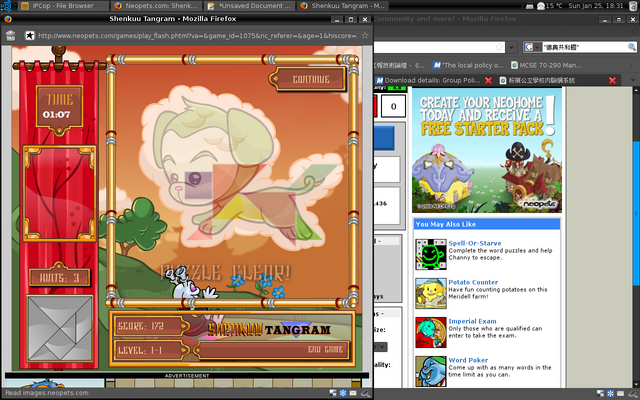Viewport: 640px width, 400px height.
Task: Open the "The local policy o..." bookmark
Action: pyautogui.click(x=468, y=65)
